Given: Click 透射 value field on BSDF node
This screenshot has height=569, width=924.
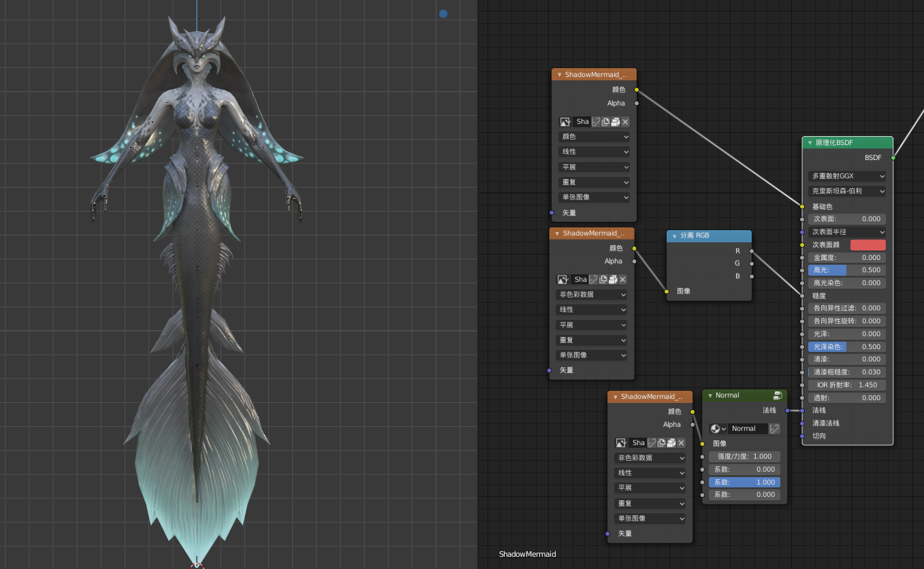Looking at the screenshot, I should 847,397.
